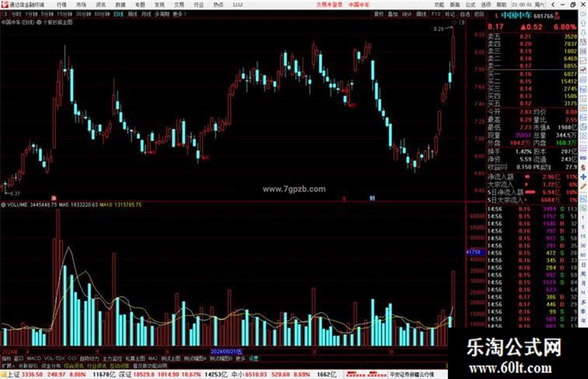This screenshot has height=379, width=588.
Task: Open the 窗口 window count selector
Action: pos(19,358)
